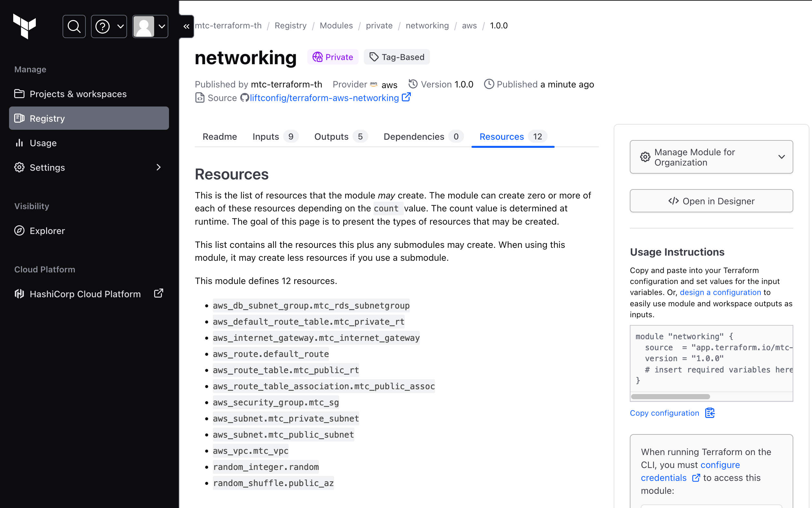
Task: Open the Settings sidebar item
Action: pos(89,167)
